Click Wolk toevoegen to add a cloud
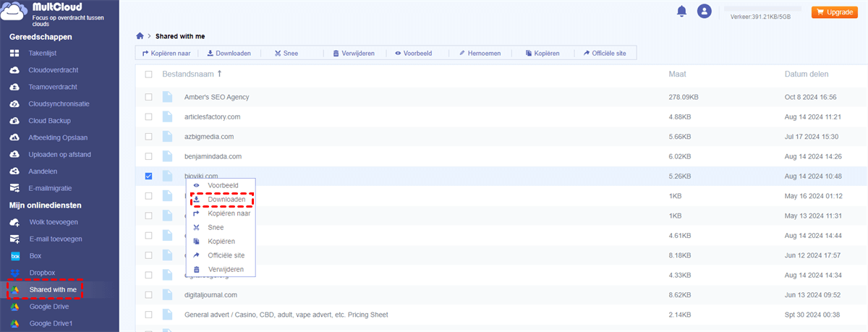868x332 pixels. [x=53, y=222]
